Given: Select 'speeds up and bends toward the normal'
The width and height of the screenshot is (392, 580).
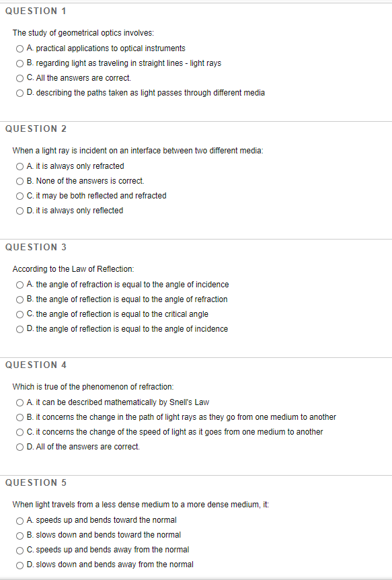Looking at the screenshot, I should (x=19, y=519).
